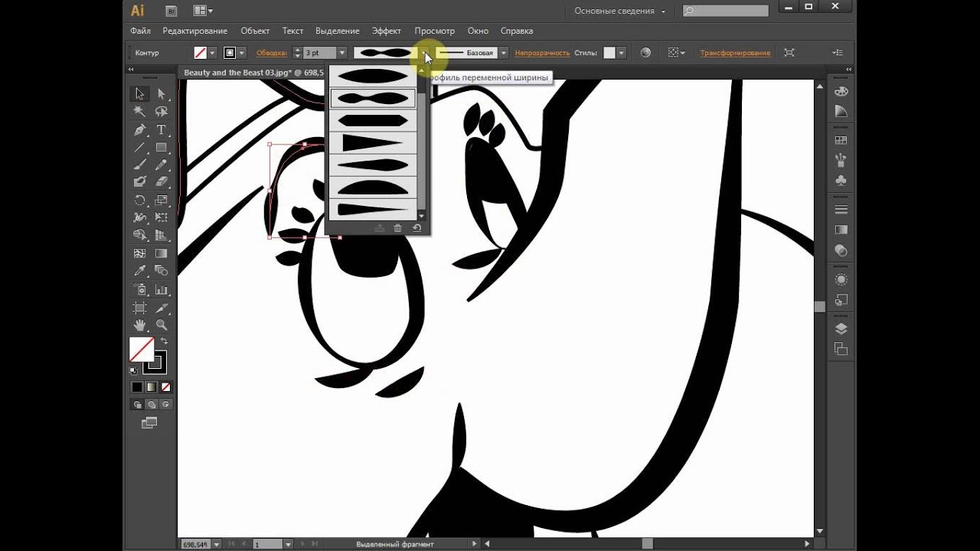Open the Редактирование menu

(x=194, y=31)
